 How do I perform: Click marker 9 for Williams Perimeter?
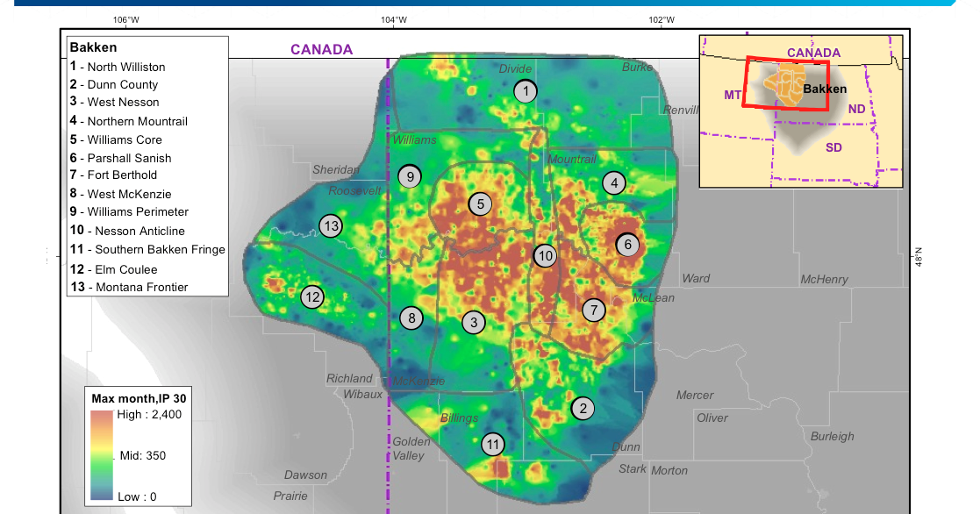click(409, 176)
